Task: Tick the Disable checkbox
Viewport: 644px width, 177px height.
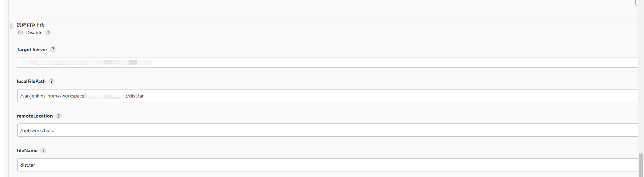Action: point(20,32)
